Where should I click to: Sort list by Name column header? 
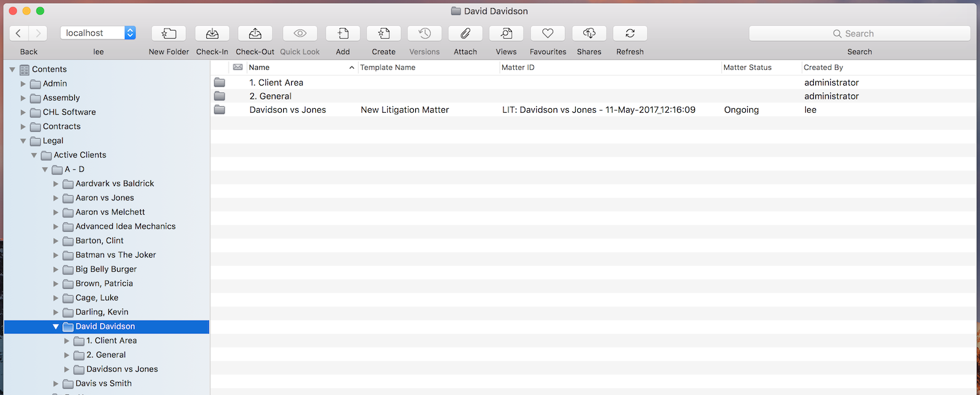pyautogui.click(x=299, y=67)
